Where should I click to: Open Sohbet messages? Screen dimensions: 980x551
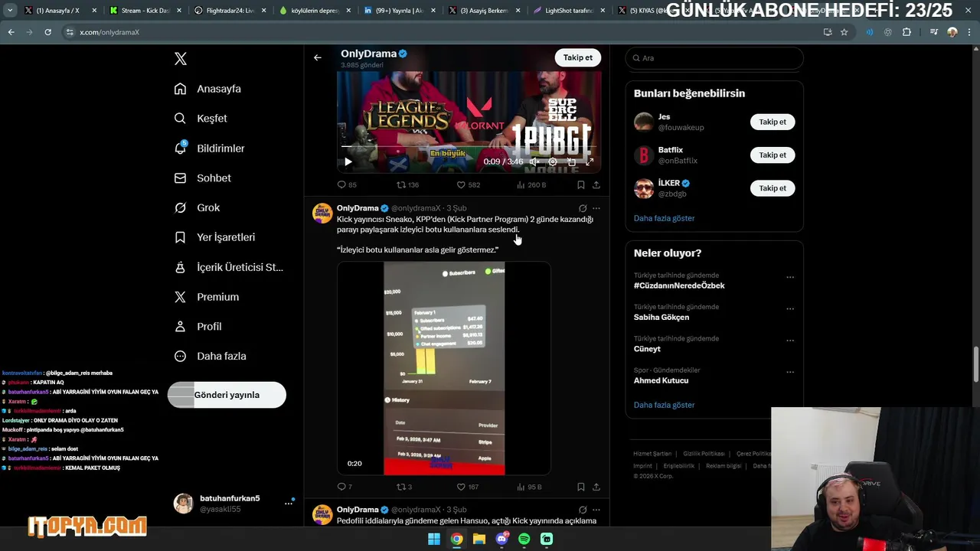point(203,178)
